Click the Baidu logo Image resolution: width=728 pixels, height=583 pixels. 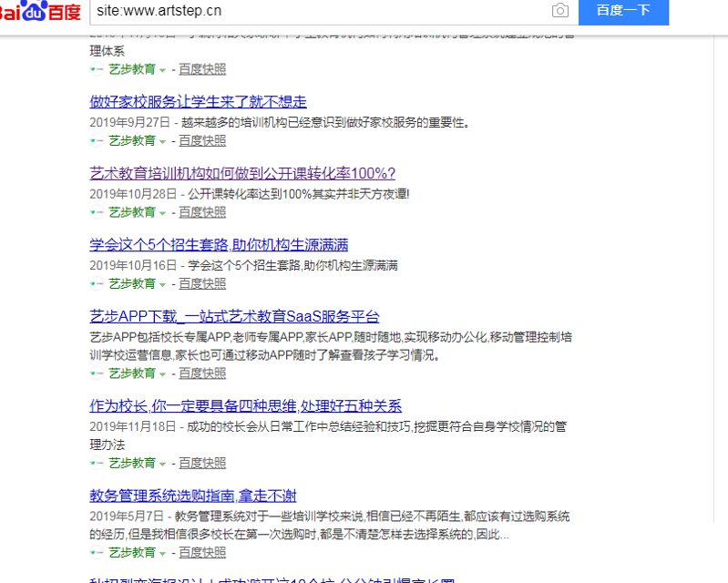(x=40, y=10)
